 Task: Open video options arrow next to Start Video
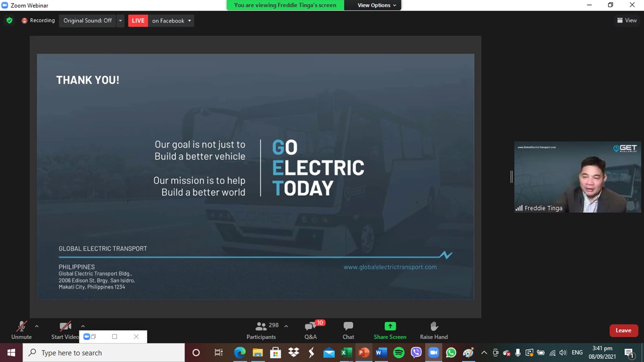pos(83,326)
